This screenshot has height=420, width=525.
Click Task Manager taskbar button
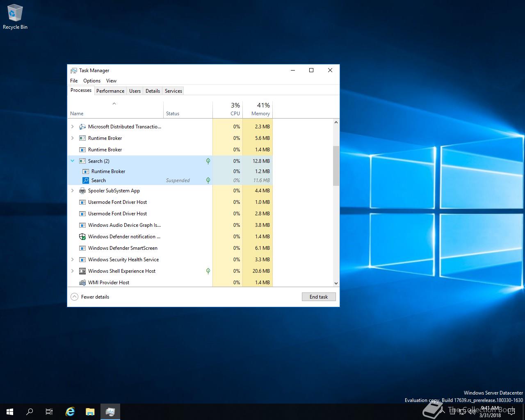coord(110,412)
